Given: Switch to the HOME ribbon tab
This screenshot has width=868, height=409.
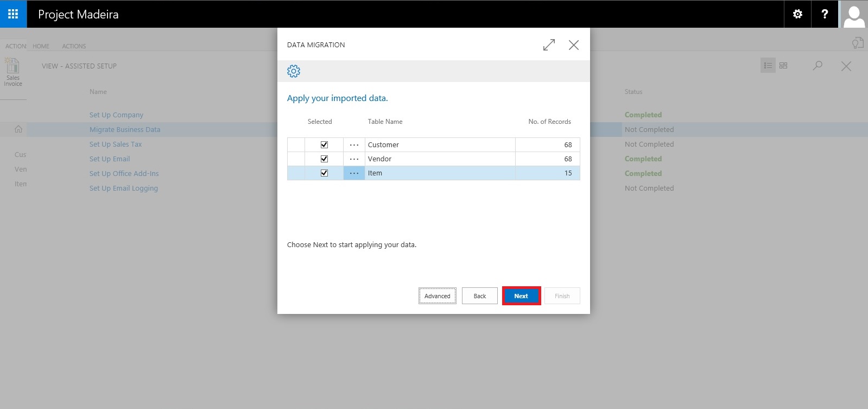Looking at the screenshot, I should pyautogui.click(x=41, y=46).
